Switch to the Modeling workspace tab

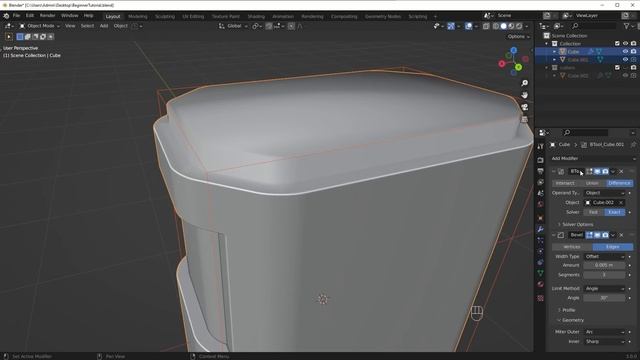pos(138,17)
